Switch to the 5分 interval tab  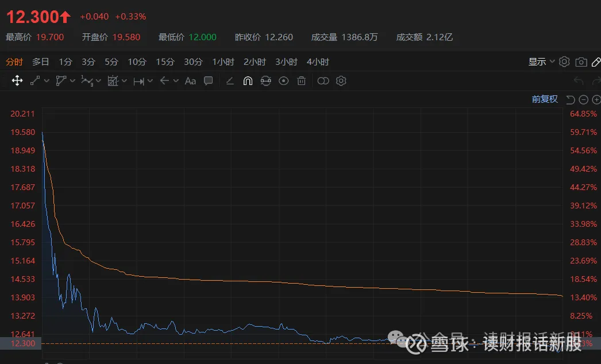click(111, 62)
